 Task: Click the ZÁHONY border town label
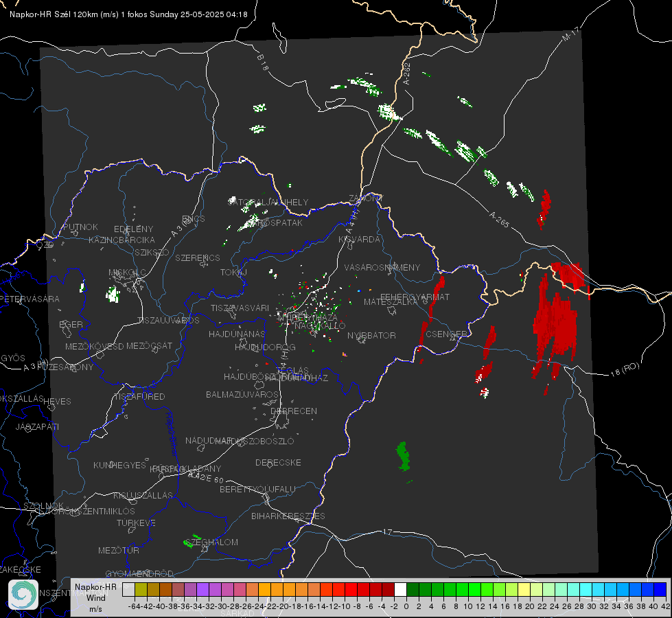coord(366,198)
